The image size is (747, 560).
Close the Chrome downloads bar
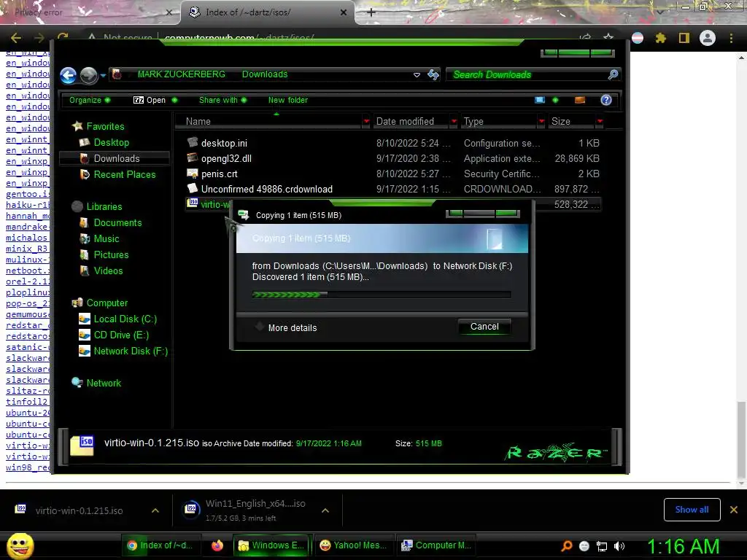(734, 510)
